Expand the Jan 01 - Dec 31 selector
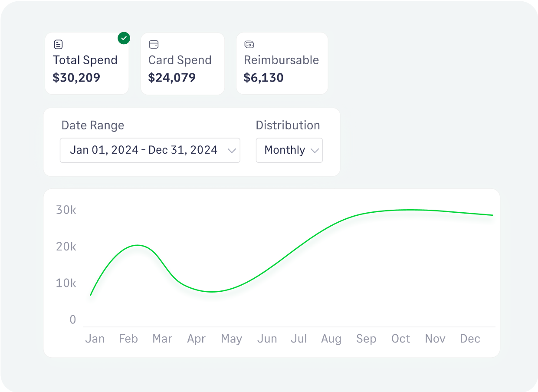 click(150, 150)
